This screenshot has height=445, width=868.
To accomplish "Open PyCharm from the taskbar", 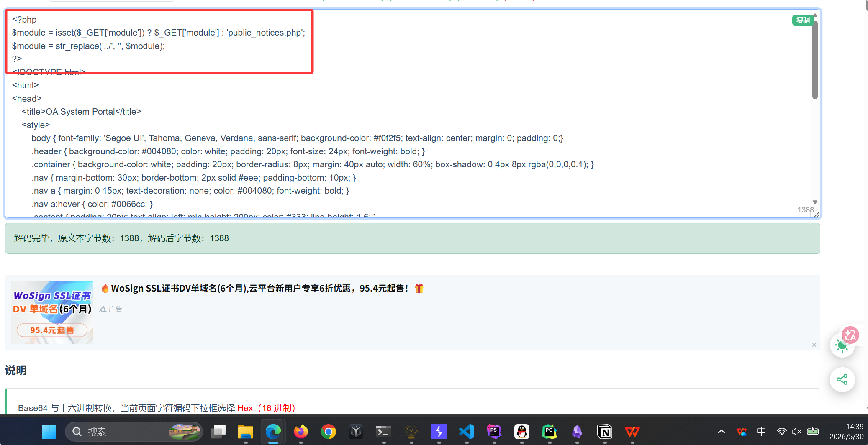I will [550, 432].
